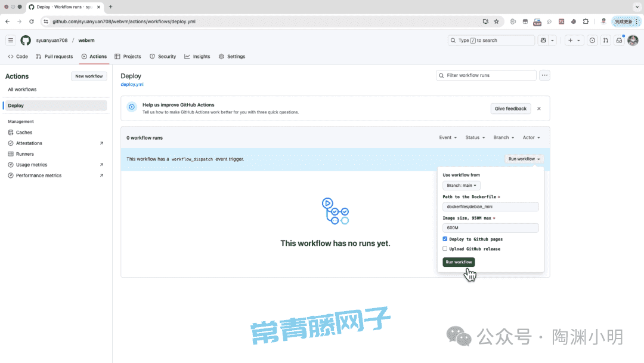
Task: Reload the page with refresh icon
Action: tap(31, 21)
